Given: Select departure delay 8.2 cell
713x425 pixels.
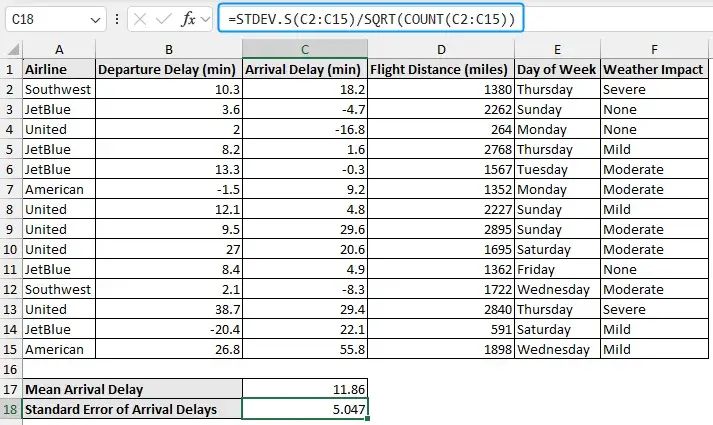Looking at the screenshot, I should click(169, 149).
